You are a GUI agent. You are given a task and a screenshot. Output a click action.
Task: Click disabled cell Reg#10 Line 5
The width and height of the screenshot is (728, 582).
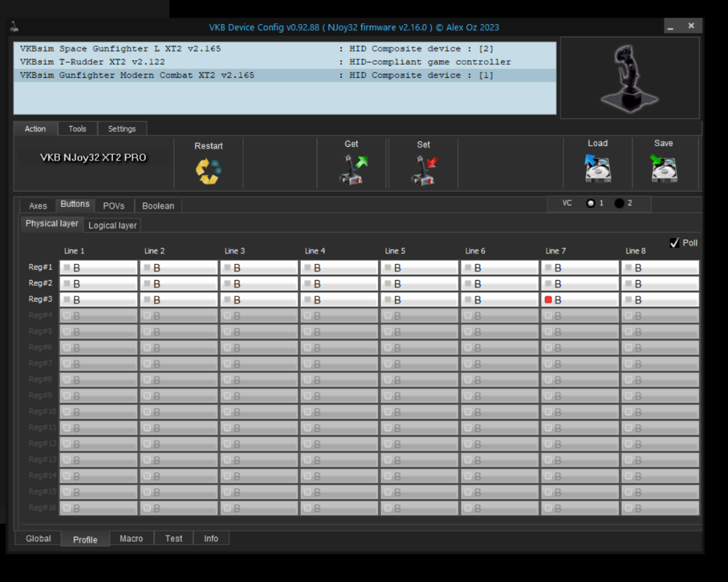pyautogui.click(x=419, y=412)
